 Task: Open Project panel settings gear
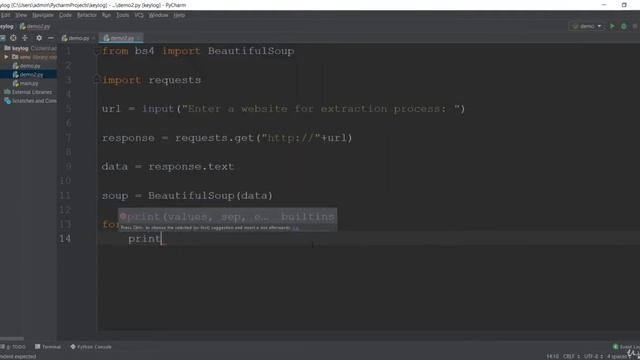pos(39,38)
